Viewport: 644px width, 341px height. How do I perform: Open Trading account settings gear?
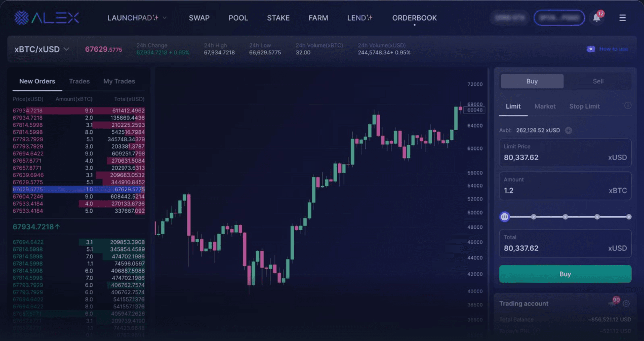626,304
